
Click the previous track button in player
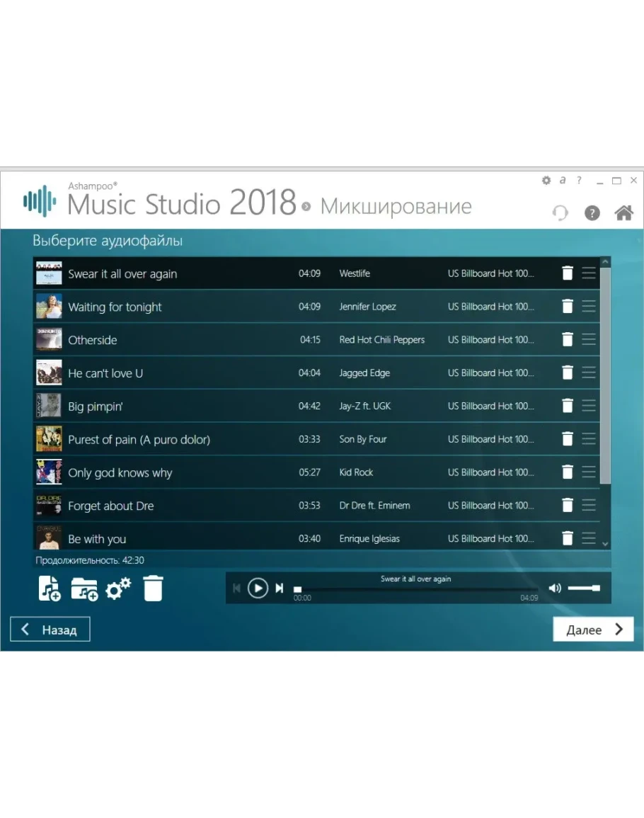[x=236, y=588]
